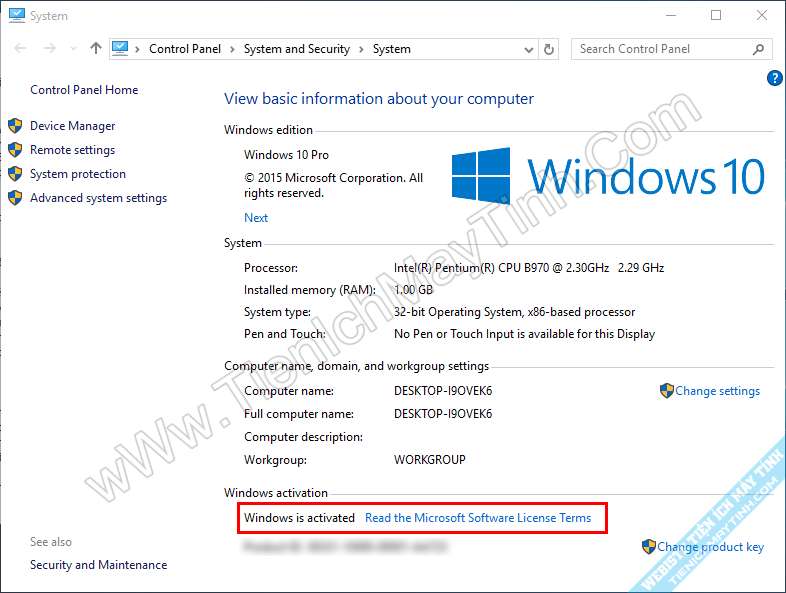
Task: Select processor value Intel(R) Pentium(R) CPU B970
Action: pos(529,268)
